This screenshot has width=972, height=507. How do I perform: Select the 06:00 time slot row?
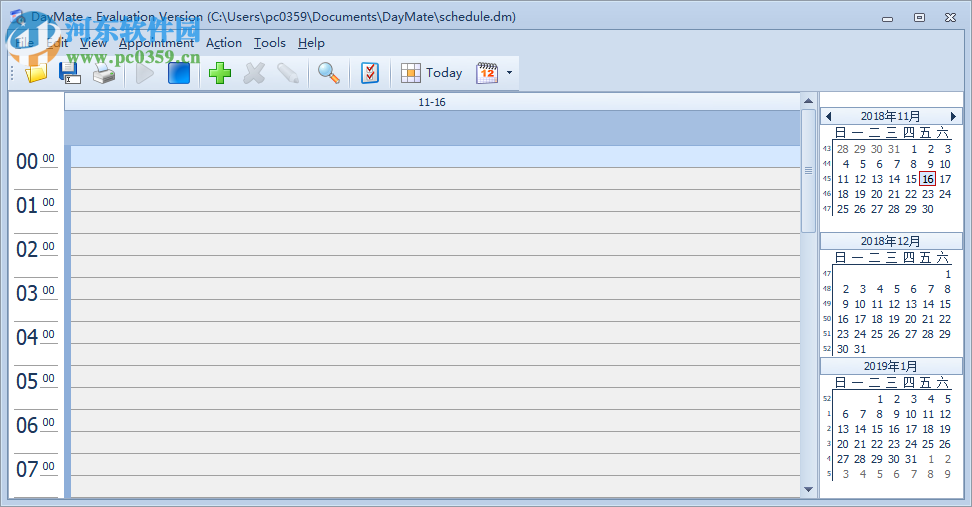point(435,420)
